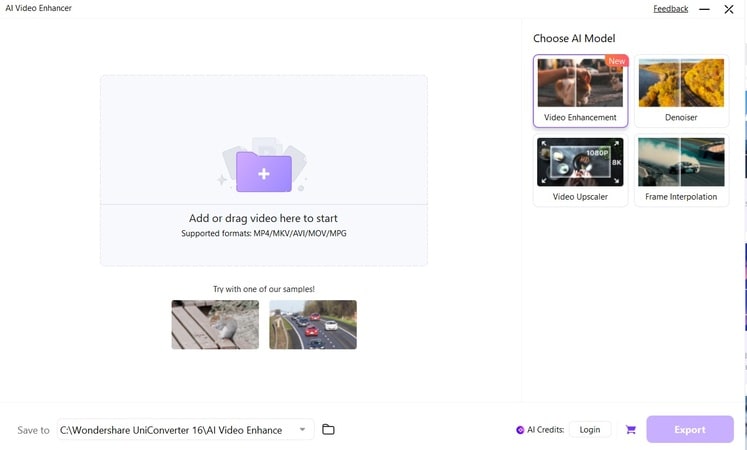
Task: Choose the Video Upscaler AI model
Action: pos(580,170)
